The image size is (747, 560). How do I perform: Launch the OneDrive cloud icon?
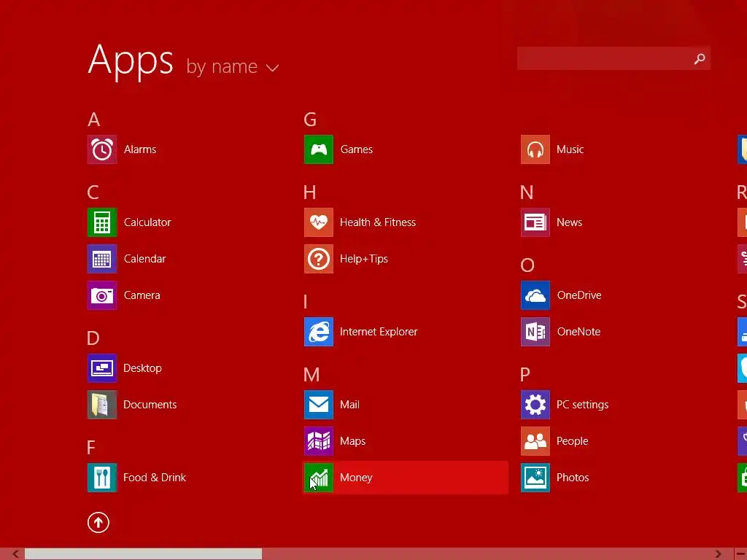point(535,295)
